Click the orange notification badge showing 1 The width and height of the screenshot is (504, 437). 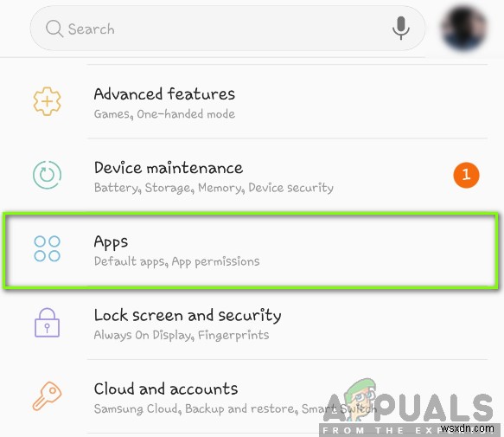tap(466, 175)
